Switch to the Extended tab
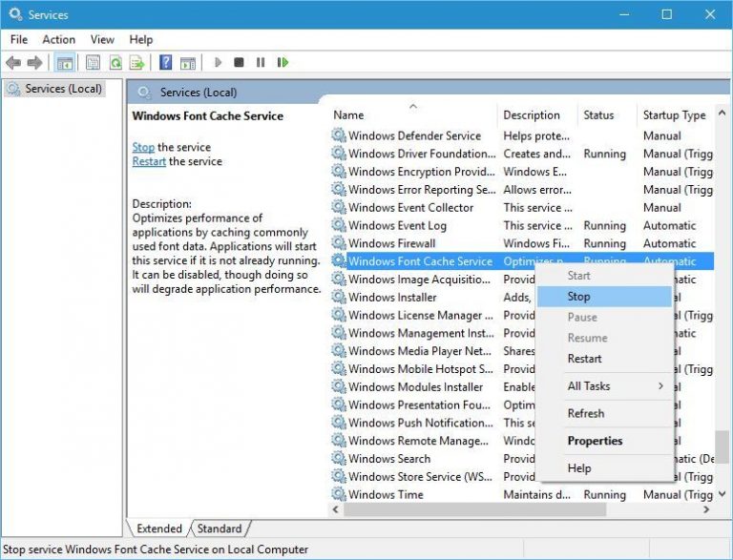This screenshot has width=733, height=560. pos(159,529)
